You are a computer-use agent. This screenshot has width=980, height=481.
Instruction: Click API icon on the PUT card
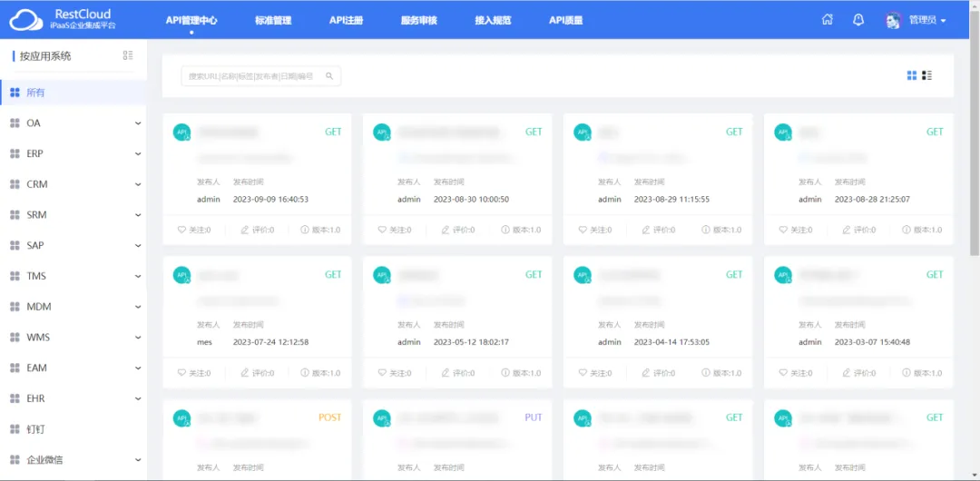[382, 417]
